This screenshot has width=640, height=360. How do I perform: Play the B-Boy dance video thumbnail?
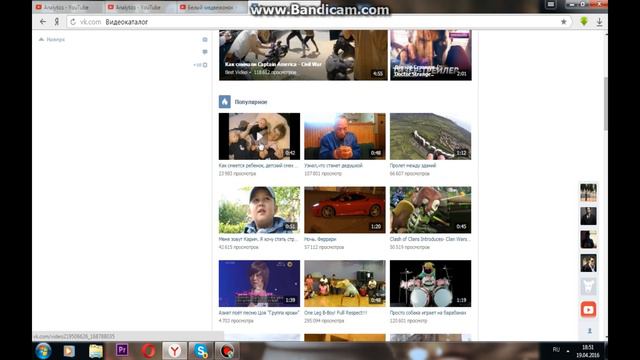click(x=344, y=283)
